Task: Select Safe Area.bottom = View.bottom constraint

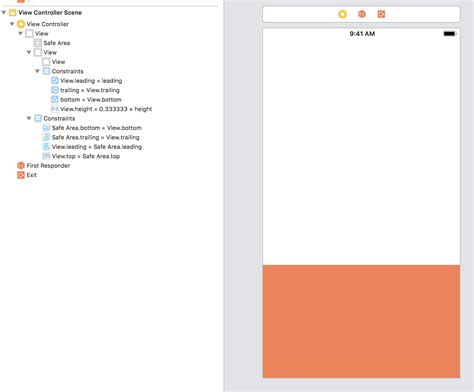Action: 96,128
